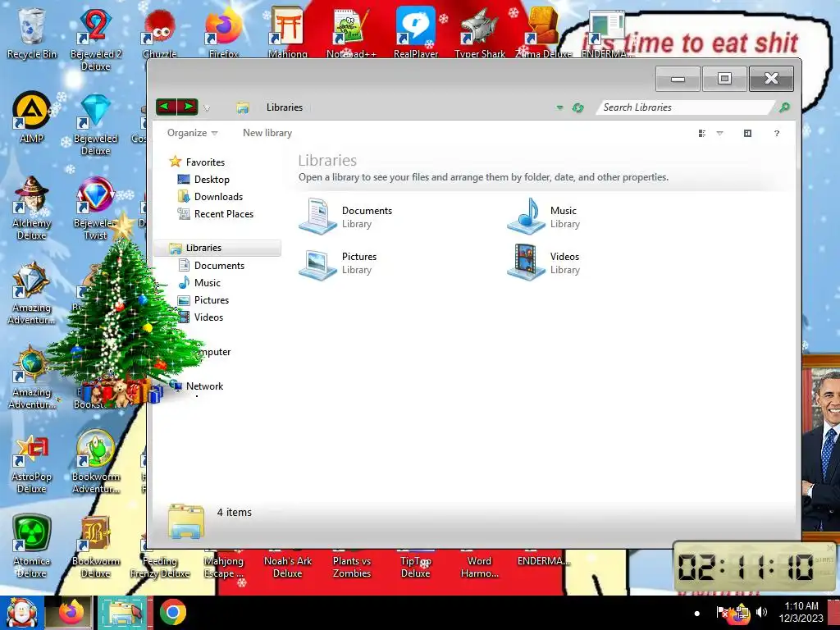Open the Organize menu

click(192, 133)
